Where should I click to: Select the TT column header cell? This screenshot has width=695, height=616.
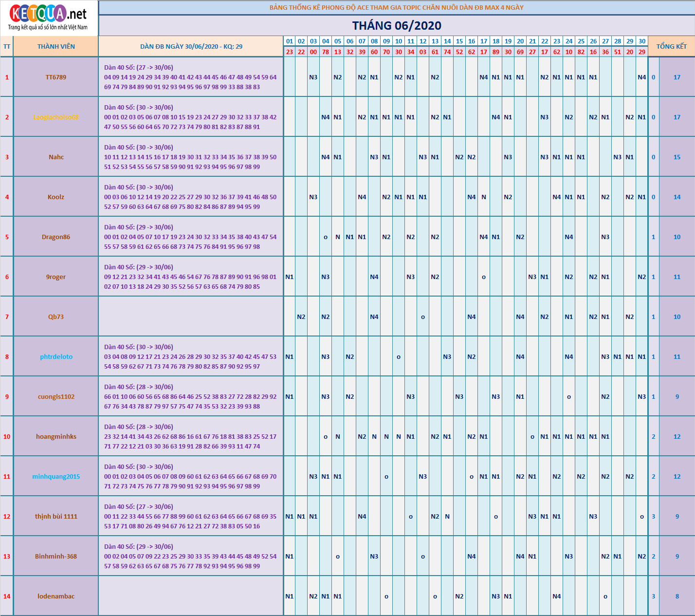[x=7, y=47]
